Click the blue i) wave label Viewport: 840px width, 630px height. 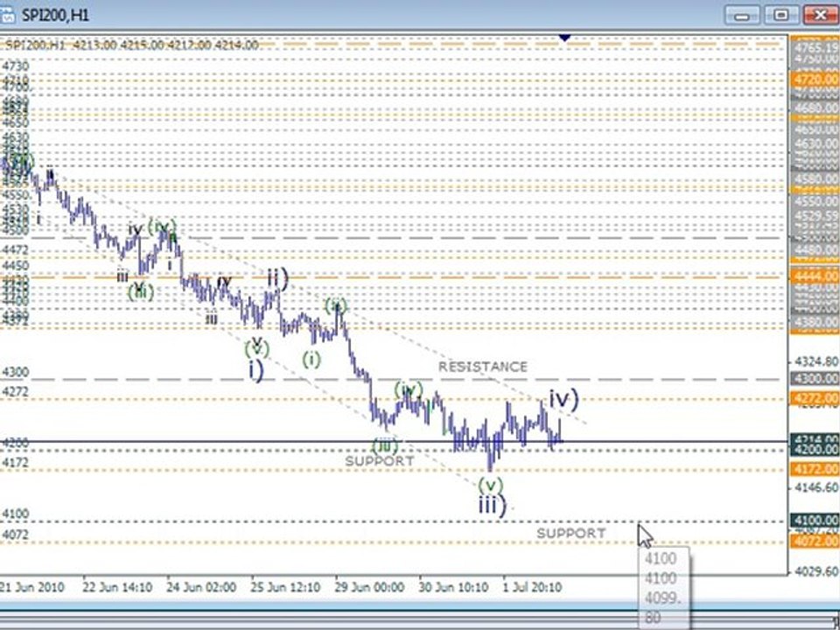tap(256, 371)
